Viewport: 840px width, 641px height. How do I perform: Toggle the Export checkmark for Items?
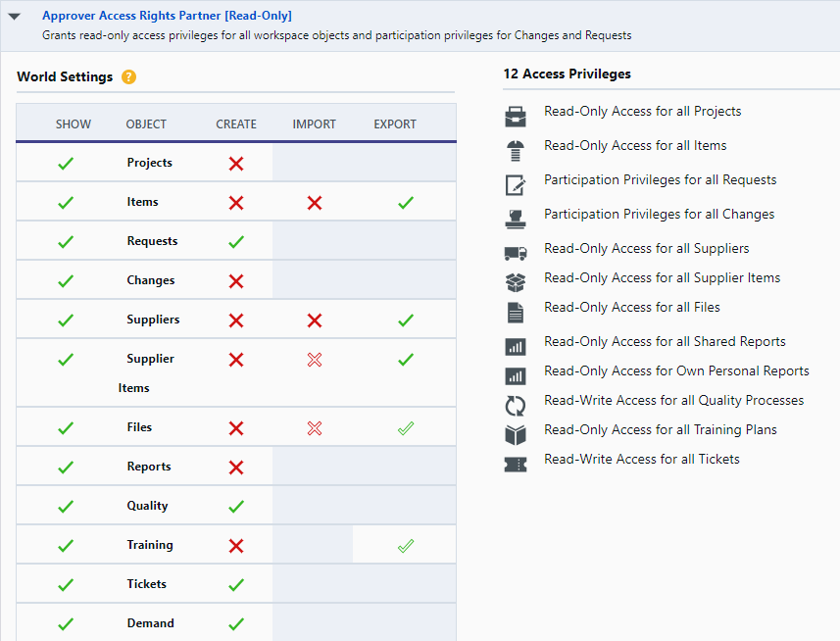(x=406, y=203)
